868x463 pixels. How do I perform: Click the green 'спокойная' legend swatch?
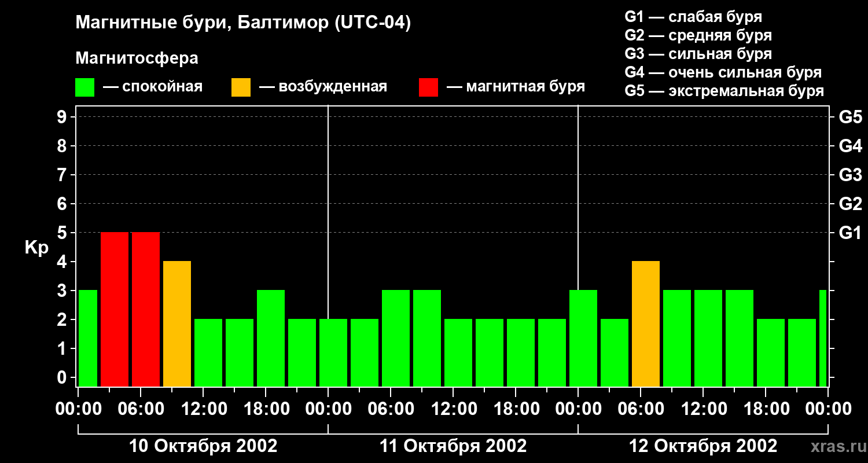click(x=85, y=87)
